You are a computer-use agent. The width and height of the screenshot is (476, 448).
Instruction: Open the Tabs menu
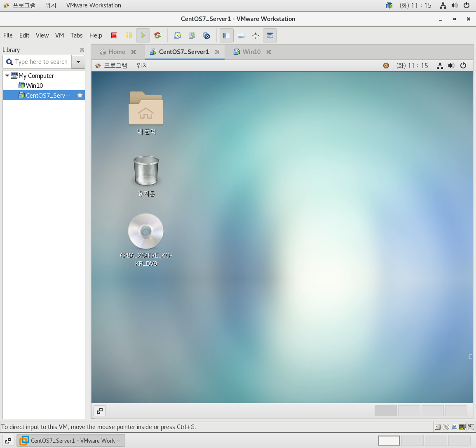click(77, 35)
